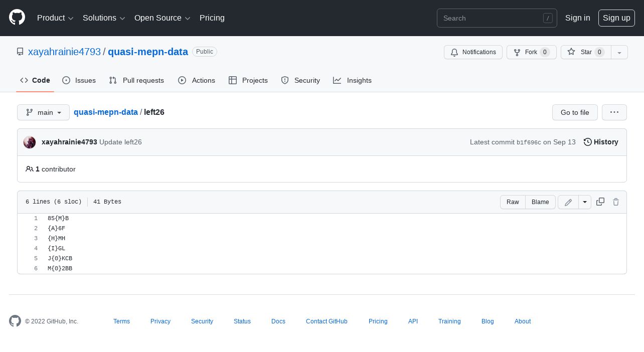Select the Issues tab
The width and height of the screenshot is (644, 352).
tap(79, 80)
